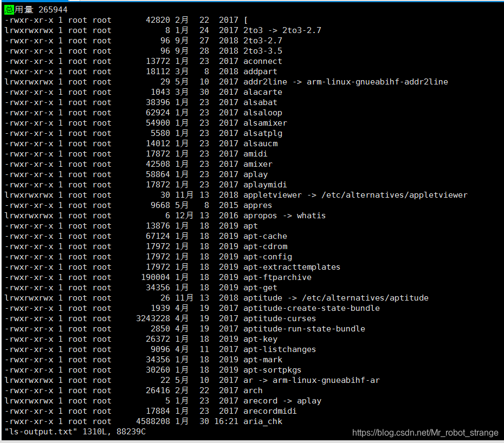Image resolution: width=504 pixels, height=443 pixels.
Task: Click the [ filename on first row
Action: click(246, 20)
